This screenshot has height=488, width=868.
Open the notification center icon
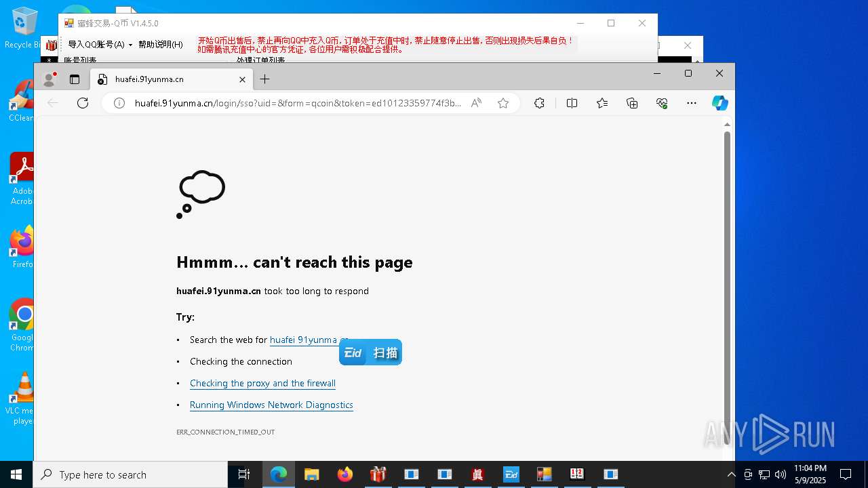coord(846,474)
